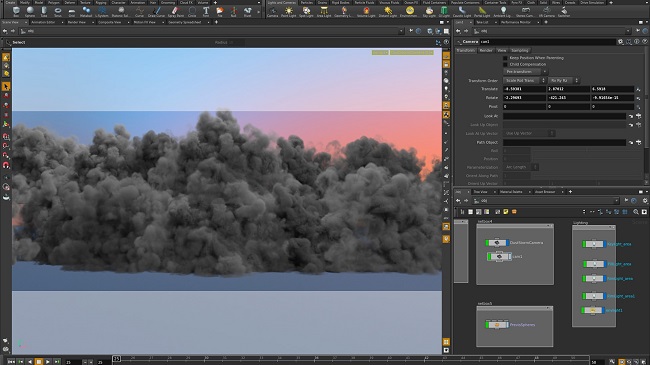Open the Scale Rot Trans order dropdown
650x365 pixels.
524,80
